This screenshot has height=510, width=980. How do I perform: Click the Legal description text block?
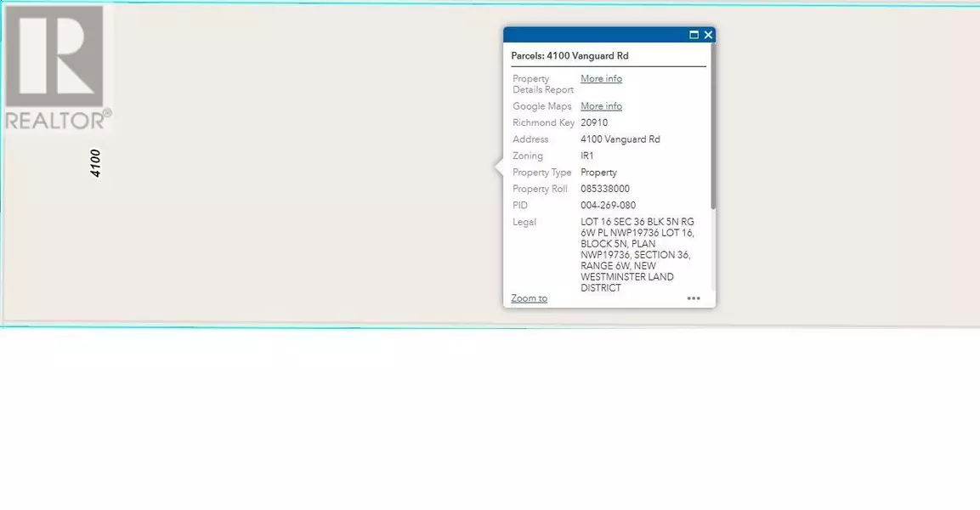click(x=637, y=254)
